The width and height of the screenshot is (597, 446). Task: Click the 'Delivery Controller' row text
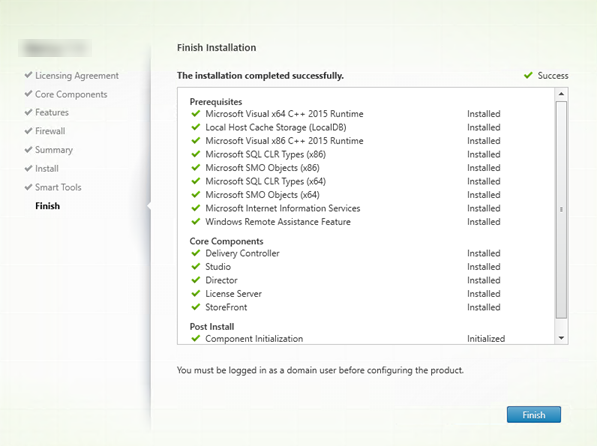242,253
